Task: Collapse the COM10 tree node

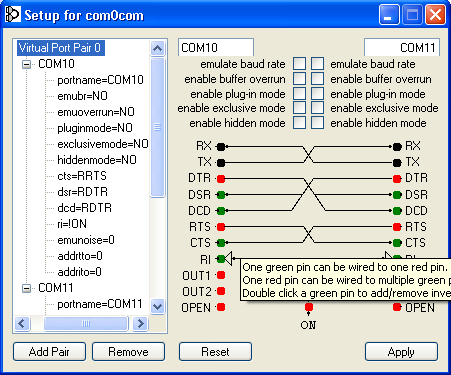Action: click(26, 64)
